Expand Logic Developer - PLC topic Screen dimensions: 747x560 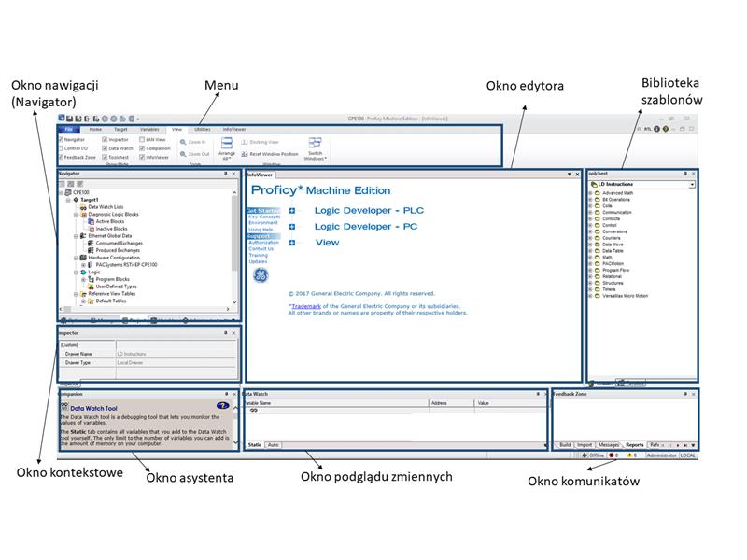coord(292,211)
